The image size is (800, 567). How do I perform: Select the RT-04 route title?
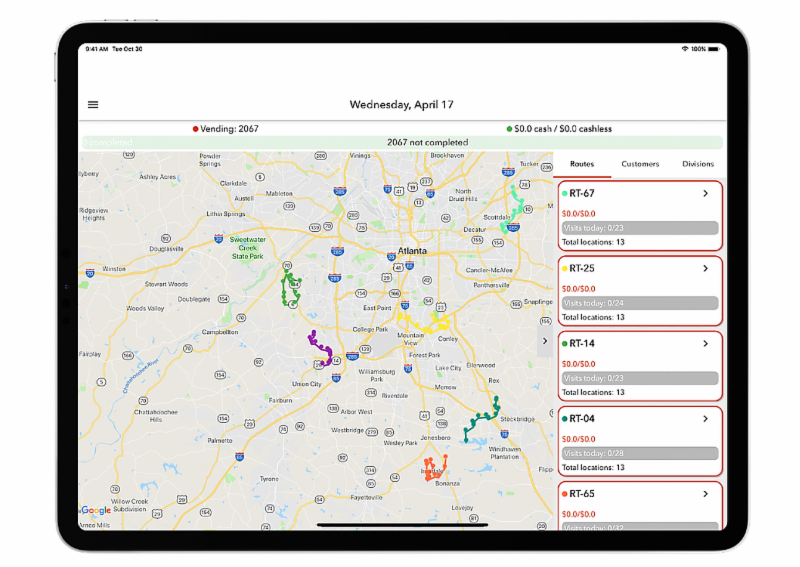[x=582, y=418]
